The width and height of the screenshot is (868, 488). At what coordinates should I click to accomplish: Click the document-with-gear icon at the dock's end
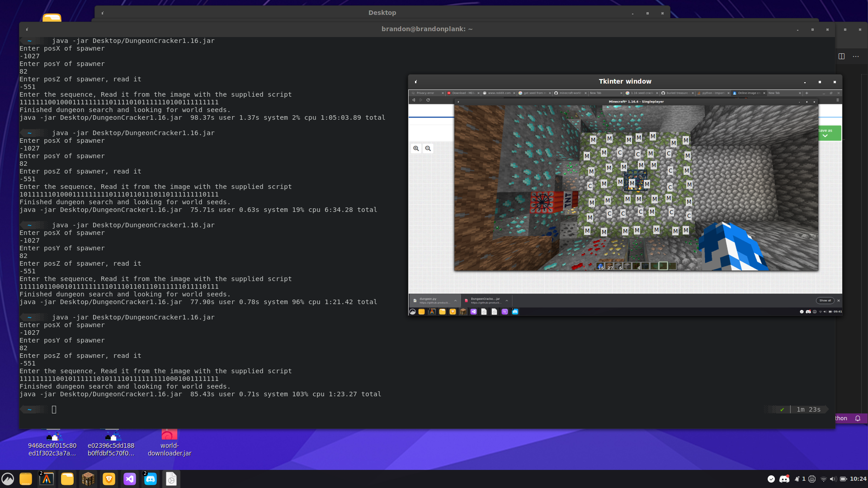coord(171,479)
